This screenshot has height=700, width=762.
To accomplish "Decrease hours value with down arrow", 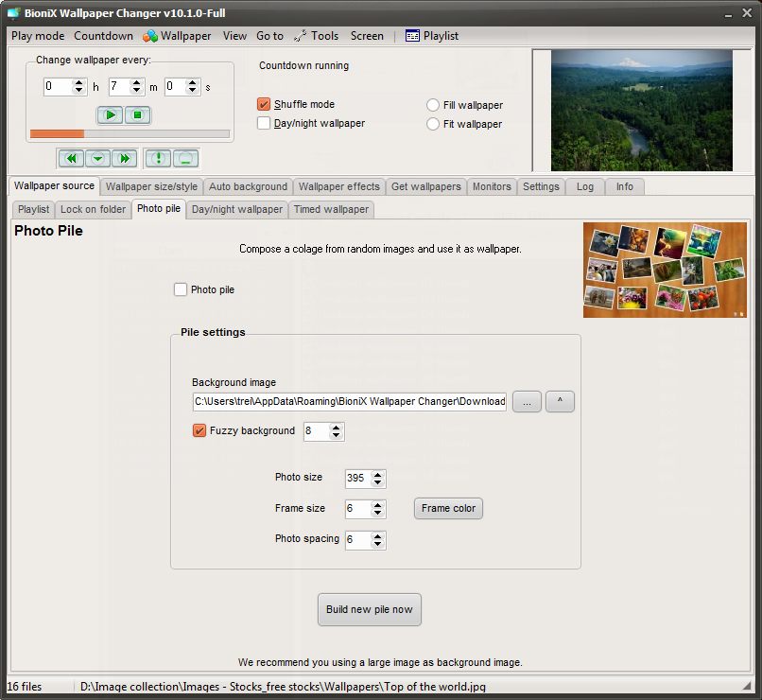I will click(x=78, y=91).
